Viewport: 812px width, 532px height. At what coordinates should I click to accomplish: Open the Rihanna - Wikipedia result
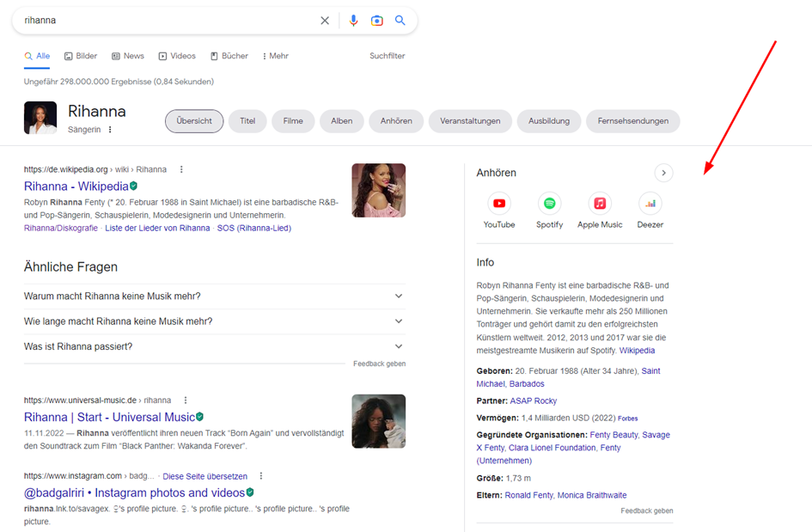pos(76,187)
